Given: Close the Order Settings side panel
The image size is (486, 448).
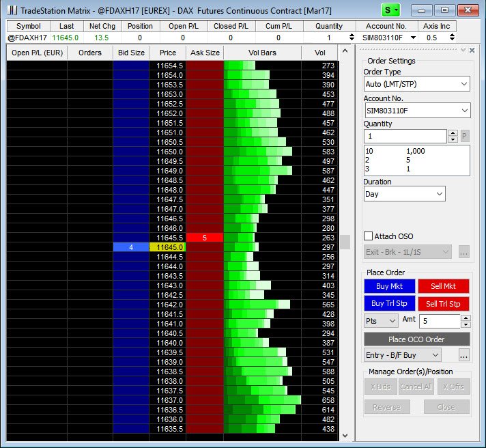Looking at the screenshot, I should pyautogui.click(x=472, y=51).
